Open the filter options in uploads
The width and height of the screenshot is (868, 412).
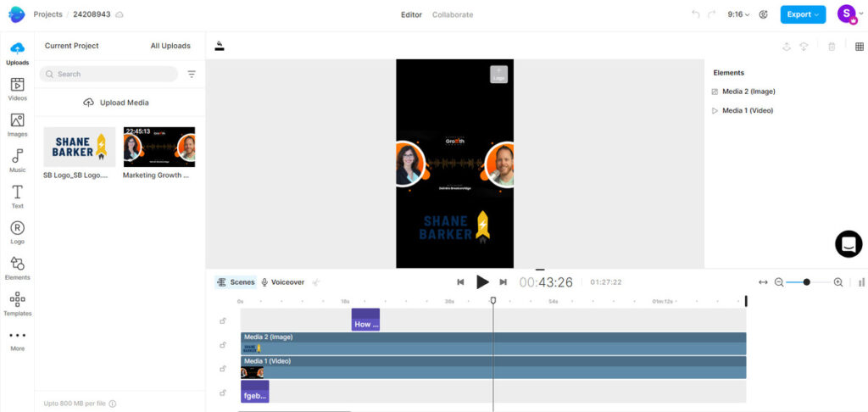pyautogui.click(x=192, y=75)
